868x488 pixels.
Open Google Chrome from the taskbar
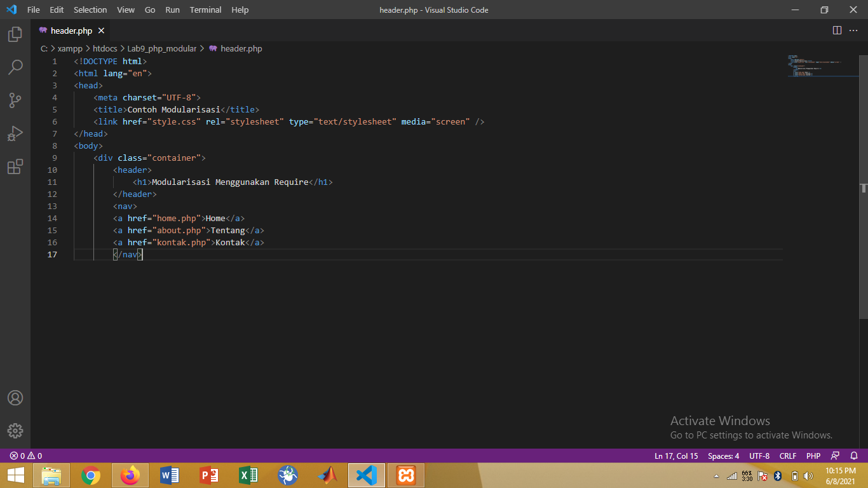click(x=91, y=475)
